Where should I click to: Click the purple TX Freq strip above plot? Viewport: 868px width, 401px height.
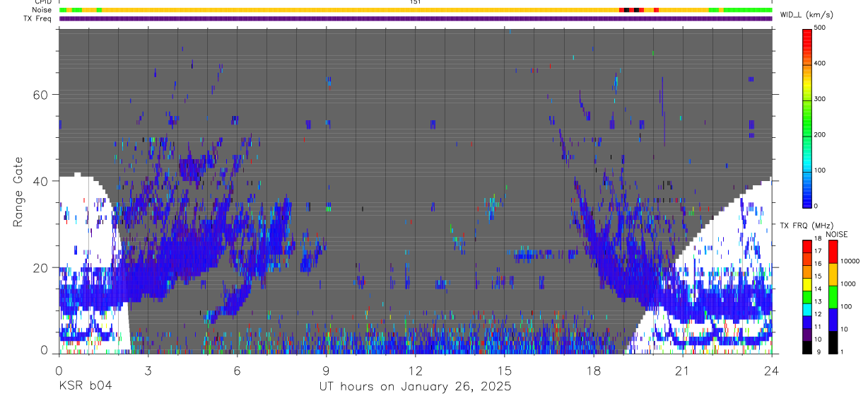coord(416,18)
